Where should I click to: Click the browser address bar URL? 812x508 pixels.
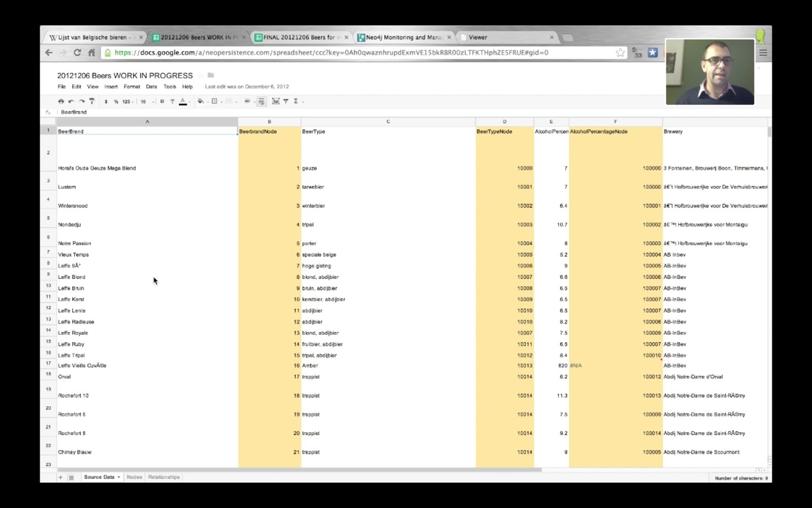pyautogui.click(x=331, y=52)
